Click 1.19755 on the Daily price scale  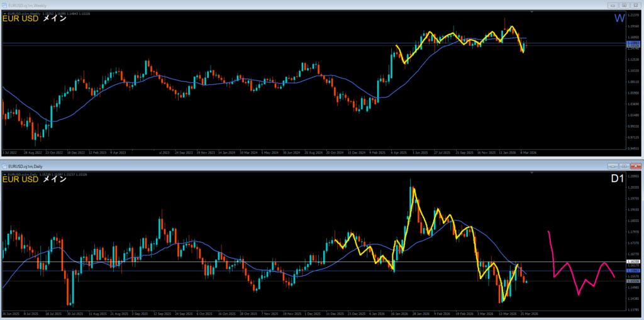(x=633, y=199)
